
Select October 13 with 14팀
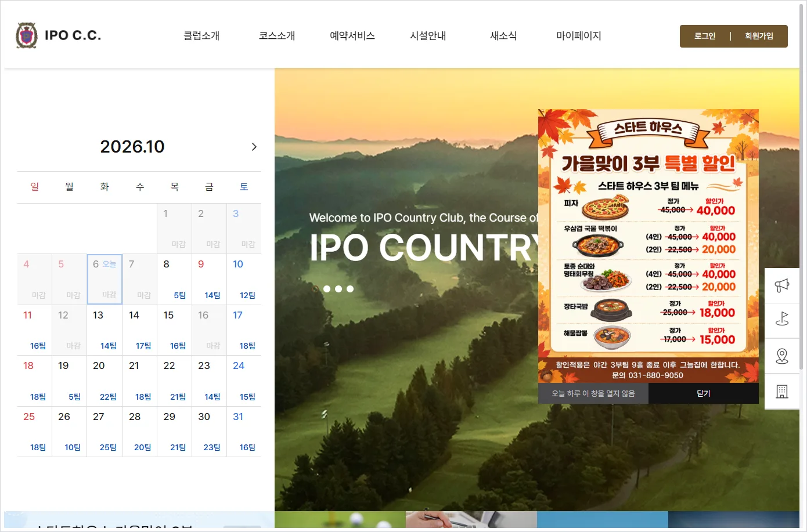105,330
